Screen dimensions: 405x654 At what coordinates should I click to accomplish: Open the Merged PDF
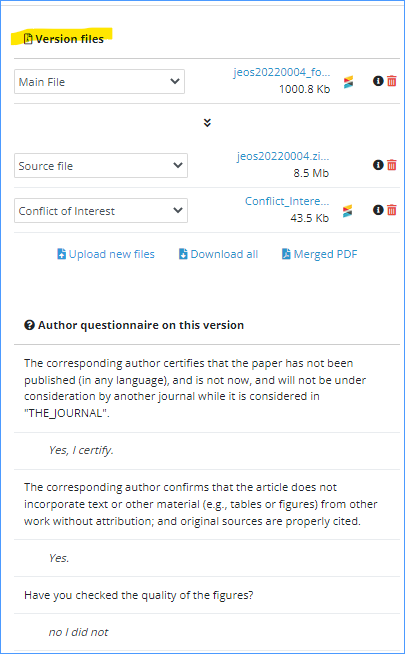click(319, 254)
